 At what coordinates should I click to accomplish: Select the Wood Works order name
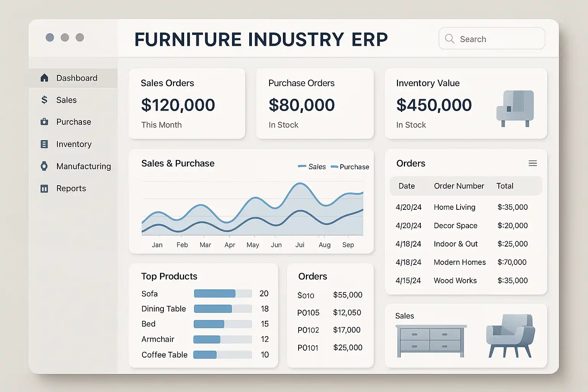pos(455,281)
